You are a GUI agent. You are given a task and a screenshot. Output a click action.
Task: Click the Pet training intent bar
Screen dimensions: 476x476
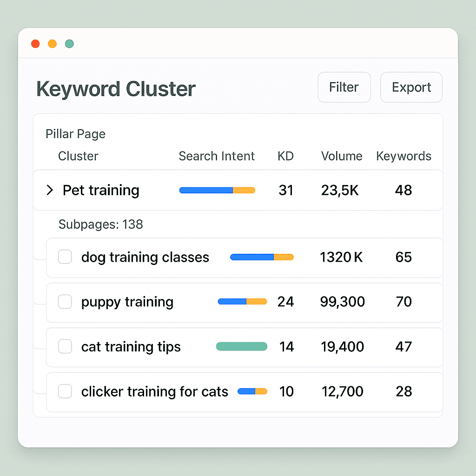click(x=217, y=190)
